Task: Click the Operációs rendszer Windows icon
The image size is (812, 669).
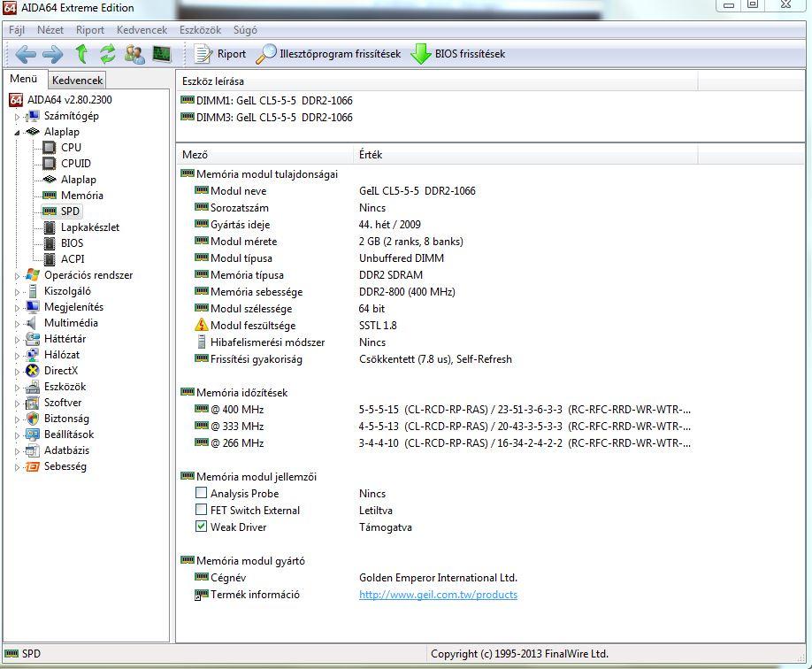Action: point(33,274)
